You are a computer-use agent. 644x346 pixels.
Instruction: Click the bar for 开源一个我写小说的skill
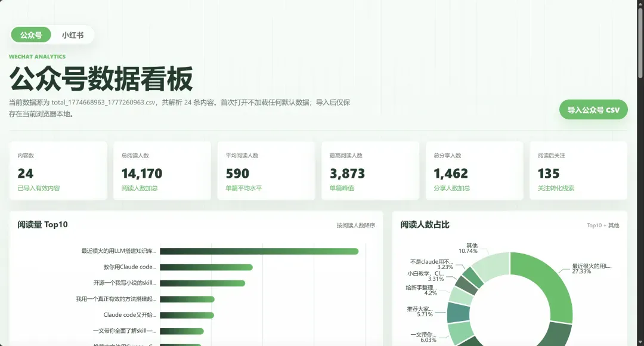(203, 283)
